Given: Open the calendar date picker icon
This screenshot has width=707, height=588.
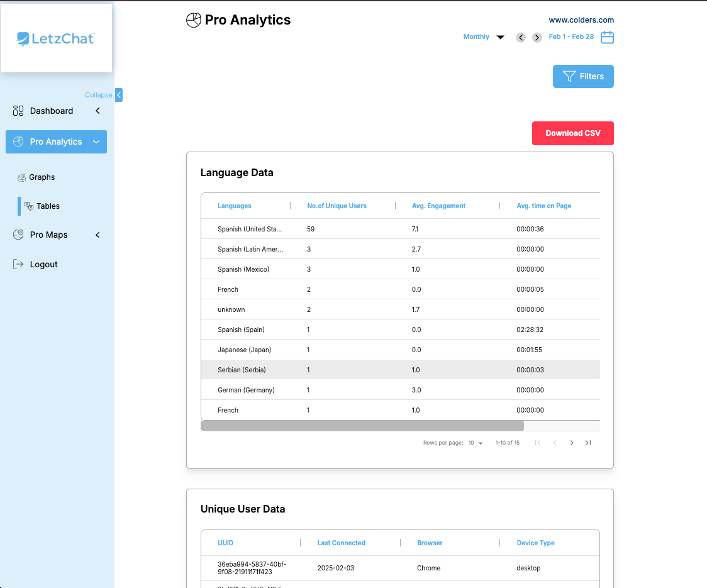Looking at the screenshot, I should (x=607, y=37).
